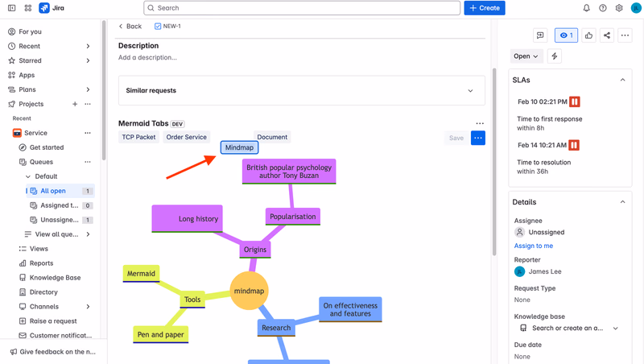Viewport: 644px width, 364px height.
Task: Collapse the Default queue group
Action: tap(28, 176)
